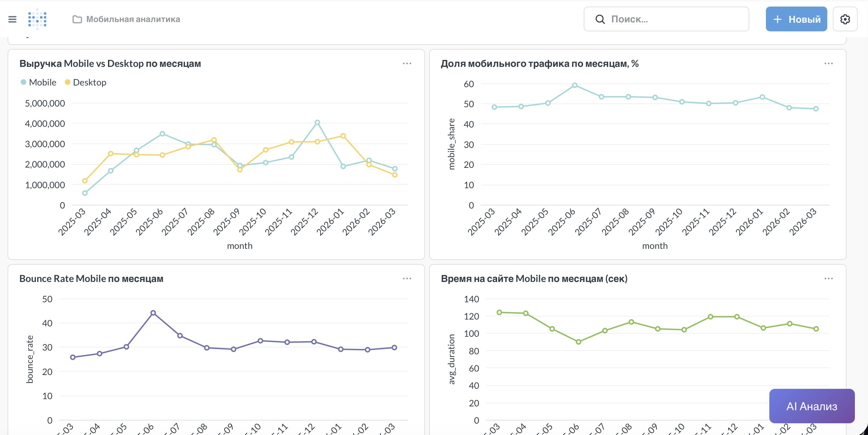Toggle Desktop series in revenue chart legend
Screen dimensions: 868x435
89,82
